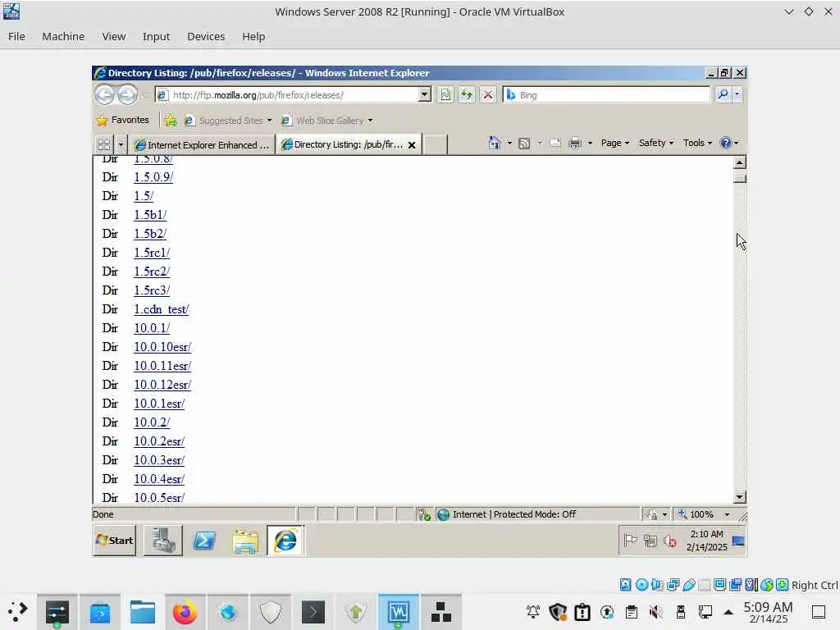840x630 pixels.
Task: Open VirtualBox View menu
Action: (113, 36)
